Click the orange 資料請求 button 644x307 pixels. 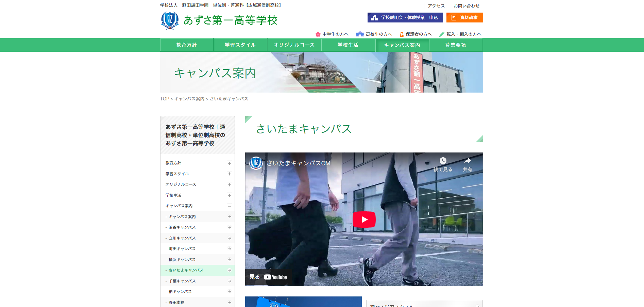pos(464,18)
